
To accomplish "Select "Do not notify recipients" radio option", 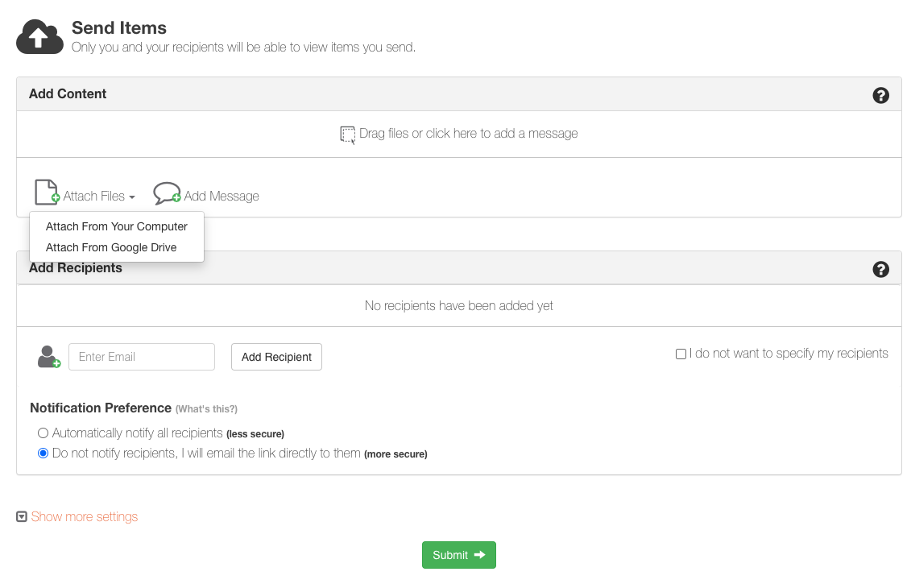I will point(43,453).
